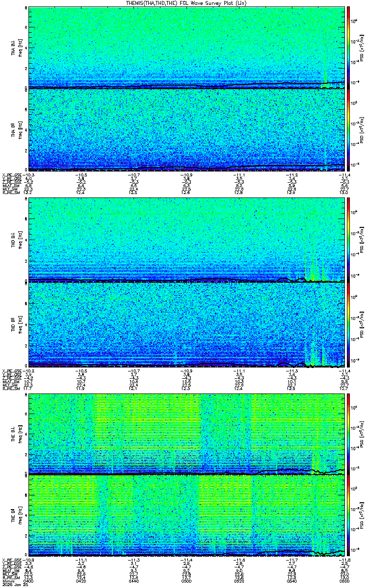Click MLAT_SM row label under THE panels

click(x=10, y=570)
